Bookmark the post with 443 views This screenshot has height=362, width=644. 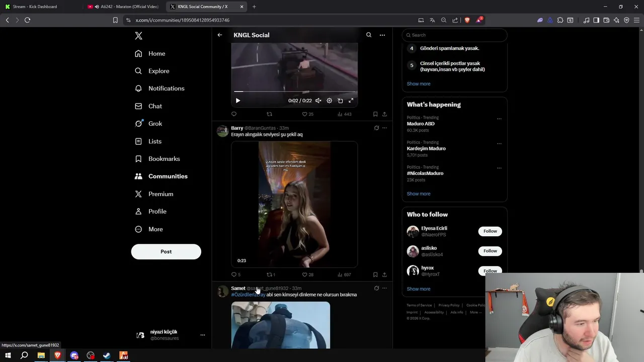375,114
